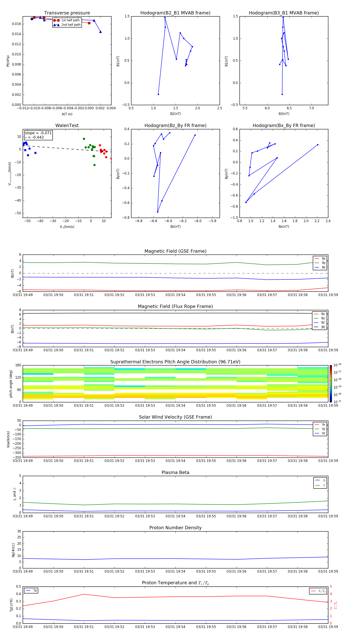Click the 'B2(nT)' x-axis label
The height and width of the screenshot is (644, 351).
pyautogui.click(x=175, y=114)
